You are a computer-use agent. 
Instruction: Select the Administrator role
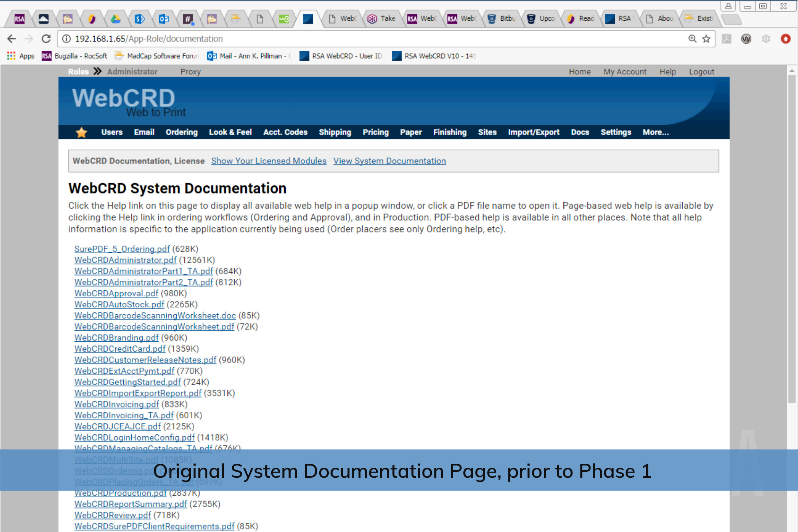point(132,72)
